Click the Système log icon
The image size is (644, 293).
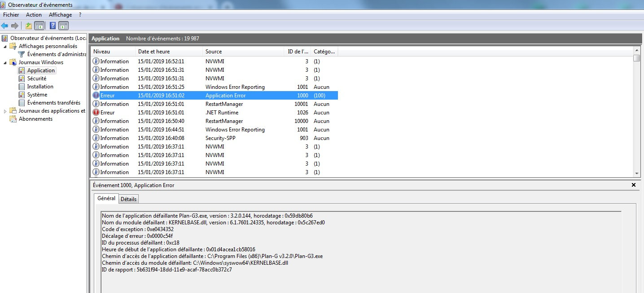coord(22,95)
